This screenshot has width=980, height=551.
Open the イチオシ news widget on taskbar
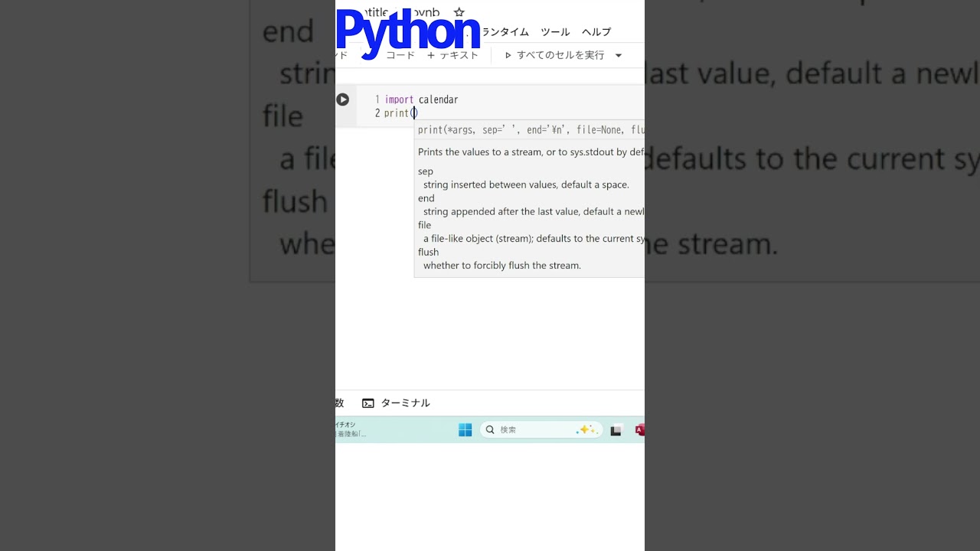click(349, 429)
